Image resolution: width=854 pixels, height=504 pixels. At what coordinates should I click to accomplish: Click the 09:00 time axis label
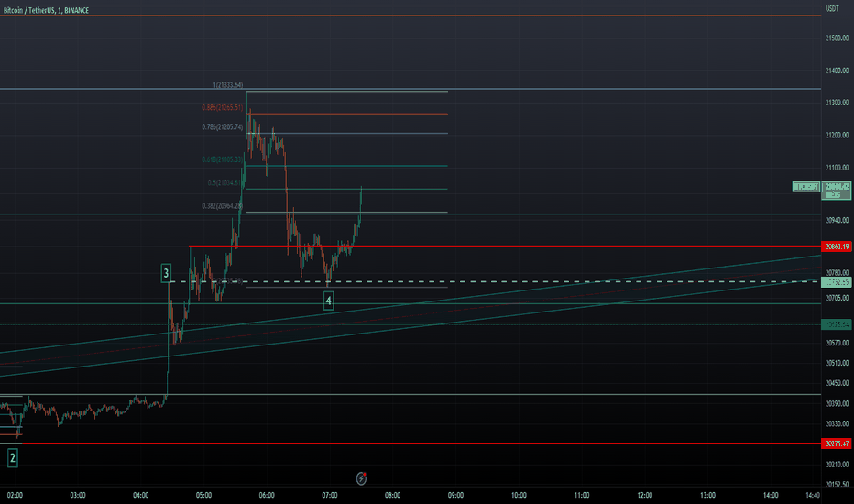[x=456, y=495]
